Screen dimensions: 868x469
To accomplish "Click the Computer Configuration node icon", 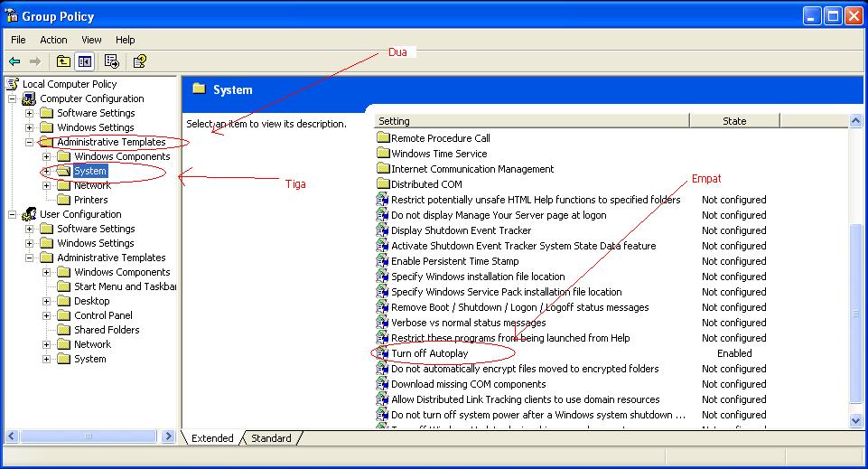I will tap(29, 98).
